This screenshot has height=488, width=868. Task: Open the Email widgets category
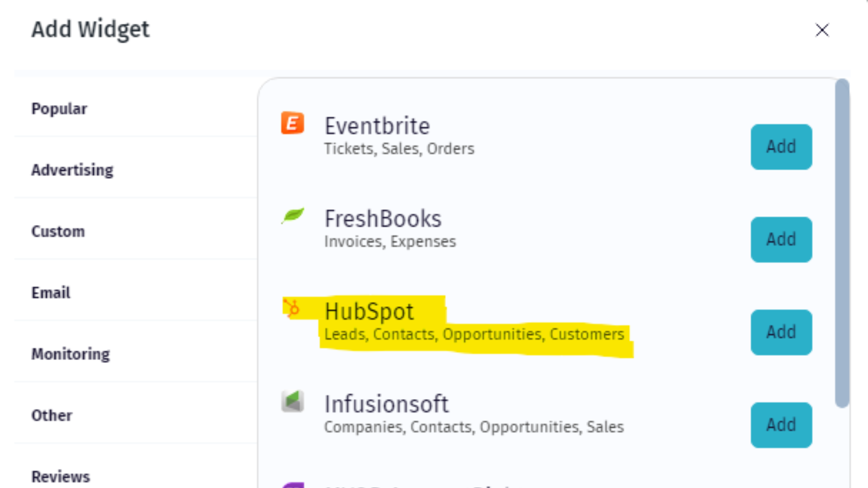(50, 292)
